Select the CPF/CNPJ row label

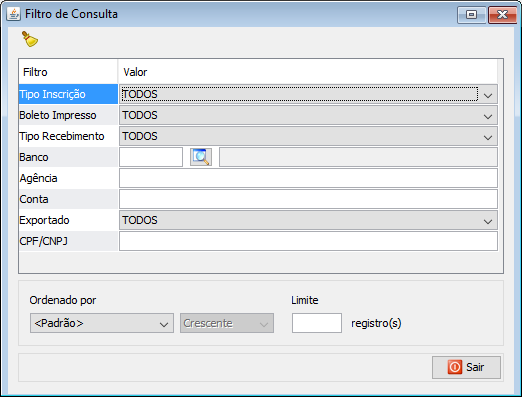click(x=68, y=241)
